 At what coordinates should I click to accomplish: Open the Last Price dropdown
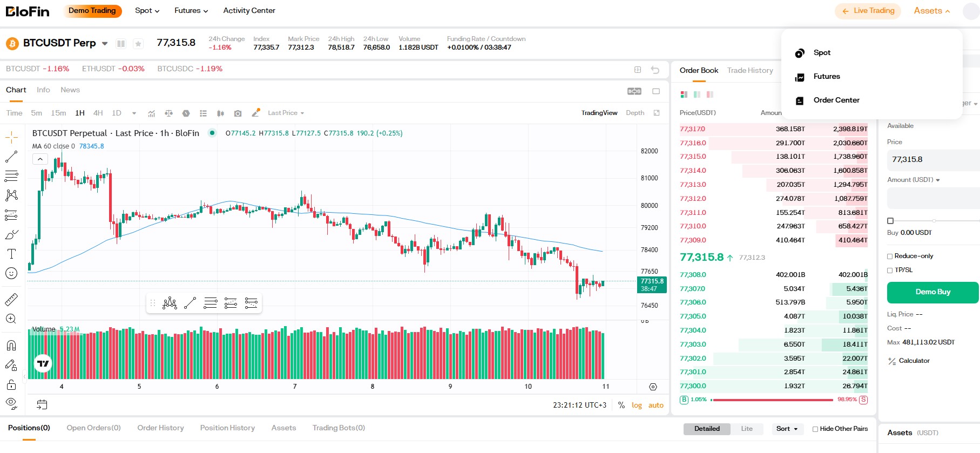point(286,113)
